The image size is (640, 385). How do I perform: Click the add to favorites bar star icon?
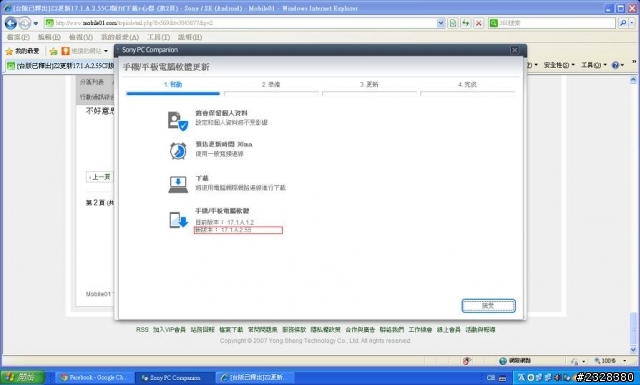pos(53,51)
